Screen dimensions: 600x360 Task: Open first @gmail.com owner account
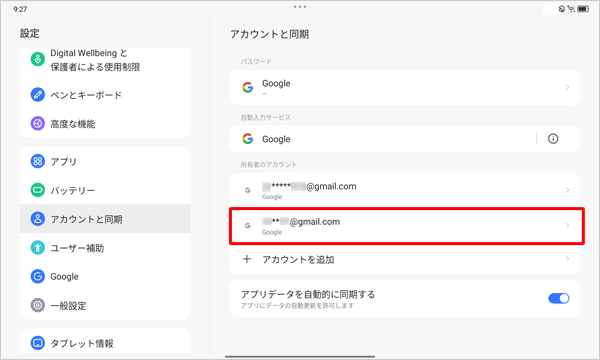[405, 190]
